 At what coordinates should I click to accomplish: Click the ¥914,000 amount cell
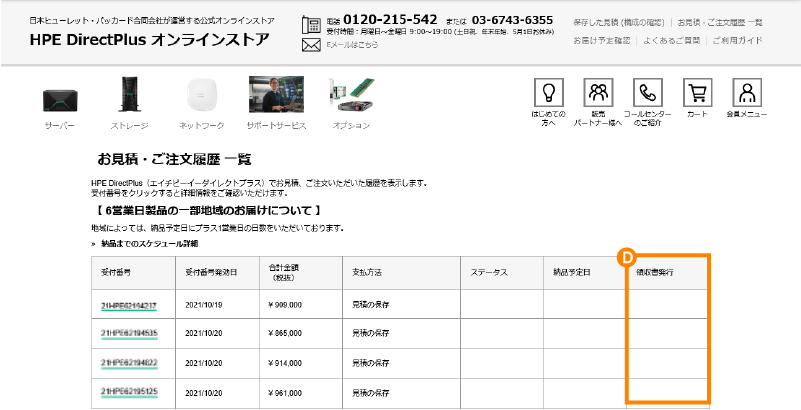tap(301, 364)
